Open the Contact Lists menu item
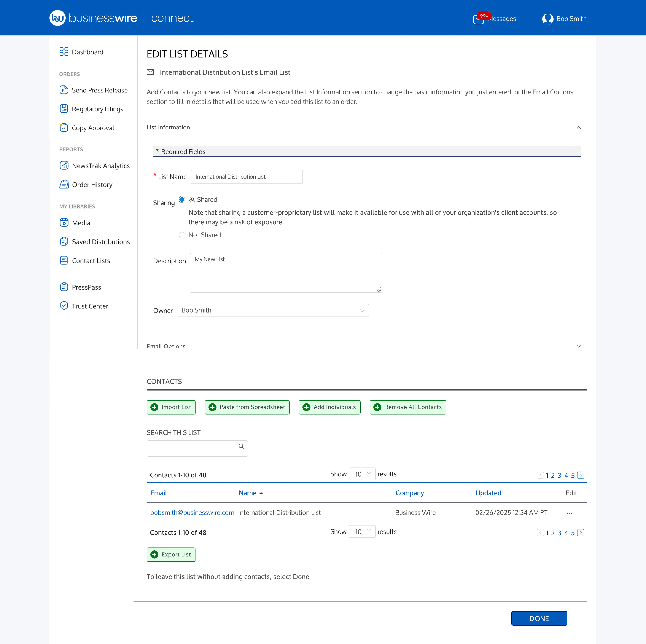 click(91, 261)
